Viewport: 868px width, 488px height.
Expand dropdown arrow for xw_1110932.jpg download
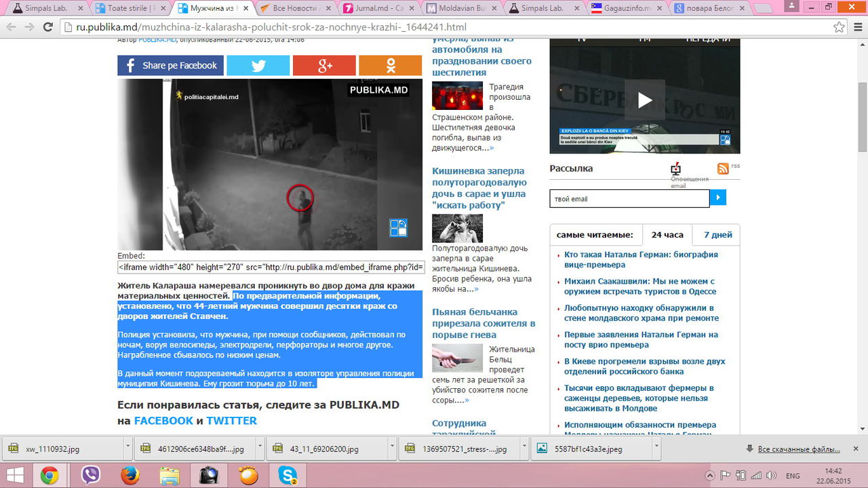(127, 449)
